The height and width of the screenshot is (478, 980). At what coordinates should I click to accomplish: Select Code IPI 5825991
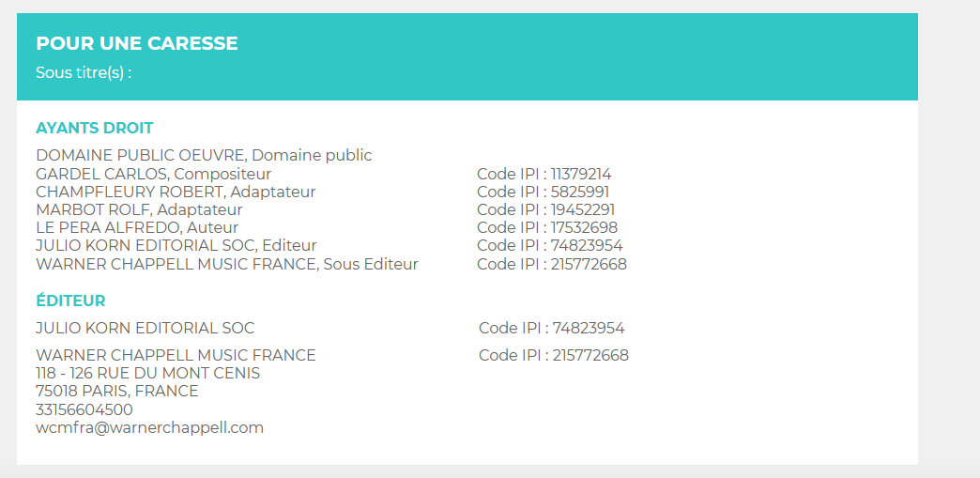544,192
